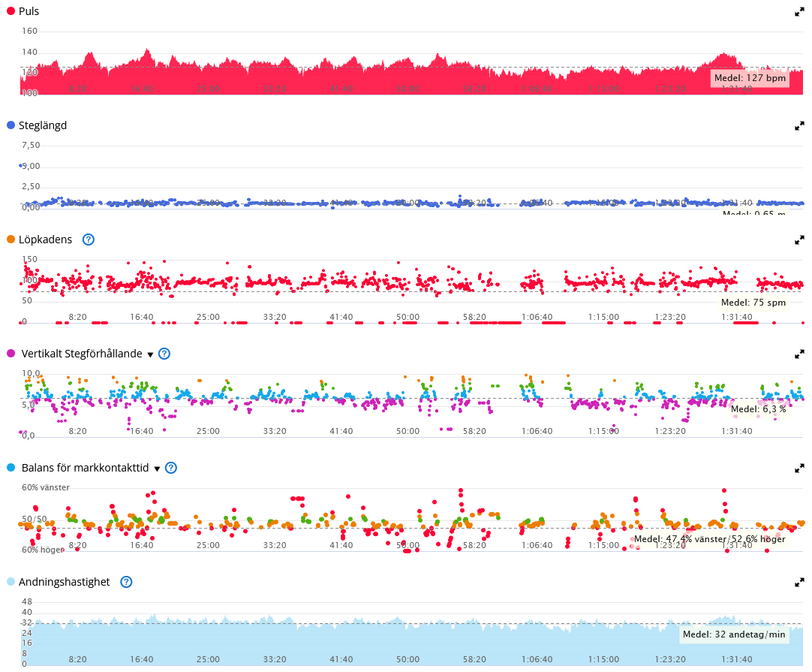This screenshot has height=672, width=812.
Task: Click the '50/50' axis label
Action: pyautogui.click(x=35, y=519)
